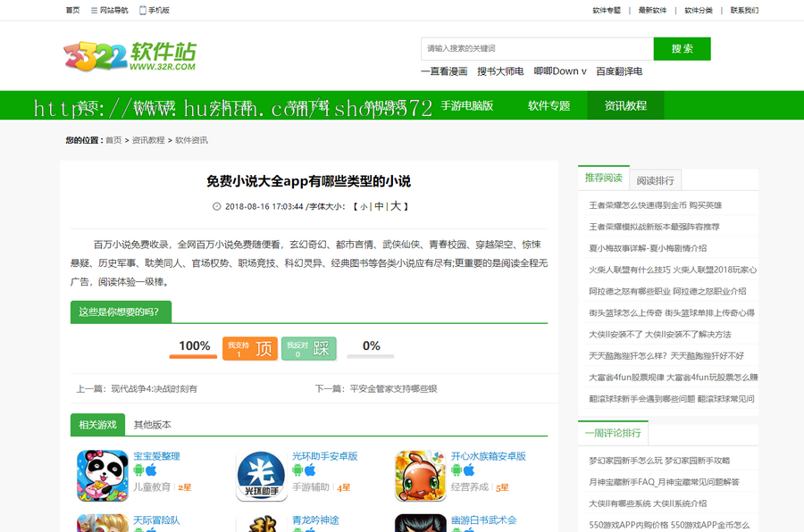Screen dimensions: 804x532
Task: Click Apple icon under 开心水族箱安卓版
Action: pos(469,470)
